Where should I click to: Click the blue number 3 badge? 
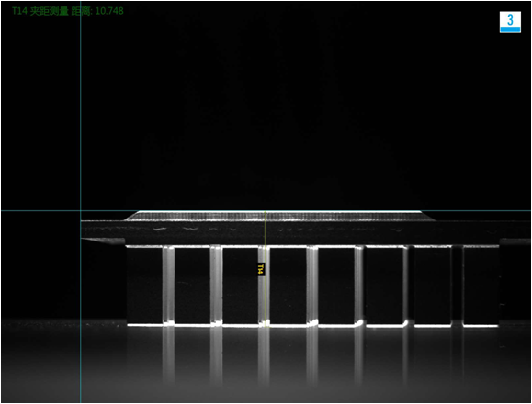click(x=510, y=22)
